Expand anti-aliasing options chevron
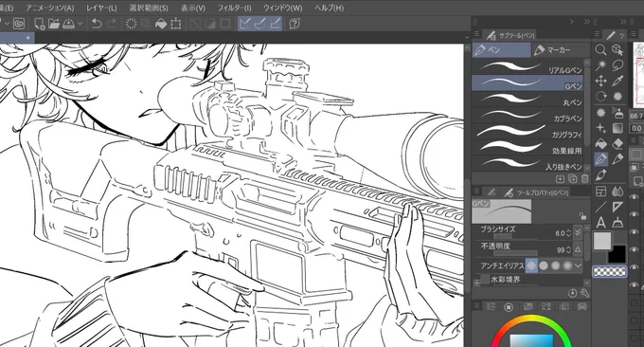This screenshot has height=347, width=644. point(579,265)
